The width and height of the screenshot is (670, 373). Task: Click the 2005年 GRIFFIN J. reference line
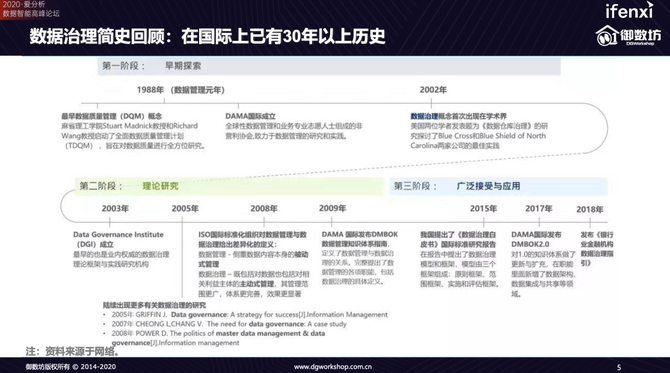pos(250,315)
